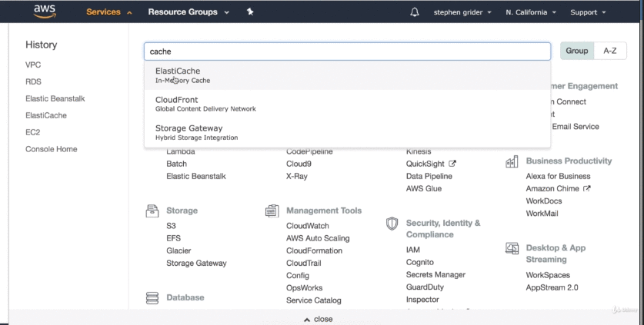Open the Support menu
644x325 pixels.
589,12
